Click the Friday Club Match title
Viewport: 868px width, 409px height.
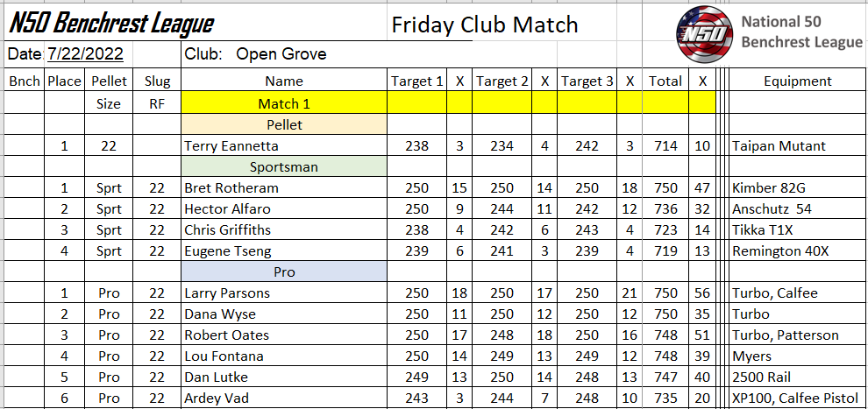pos(485,25)
